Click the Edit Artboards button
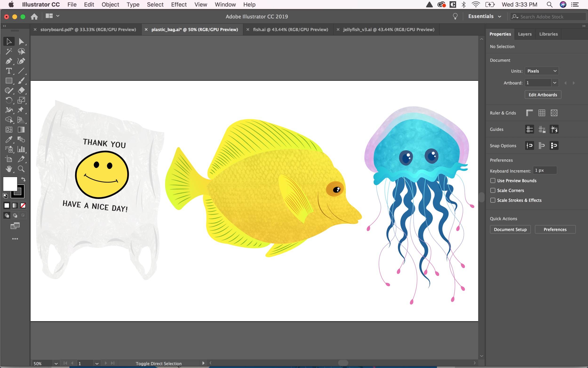The image size is (588, 368). 543,95
